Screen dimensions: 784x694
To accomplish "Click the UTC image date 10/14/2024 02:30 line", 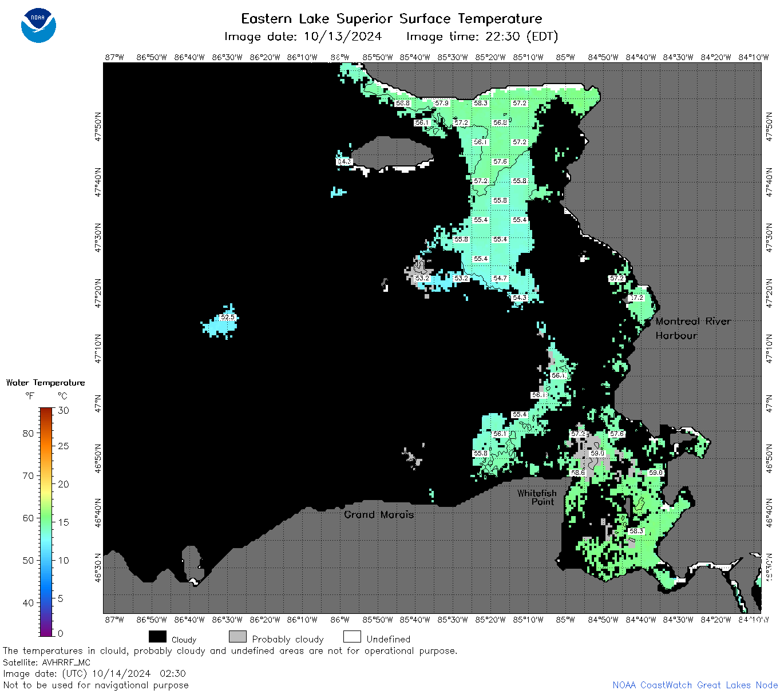I will tap(94, 673).
